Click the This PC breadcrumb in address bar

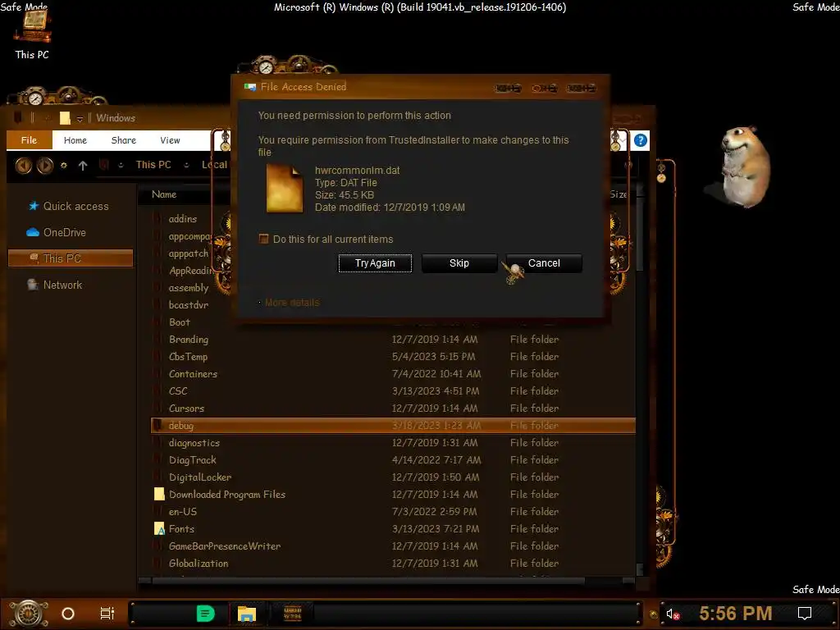153,165
